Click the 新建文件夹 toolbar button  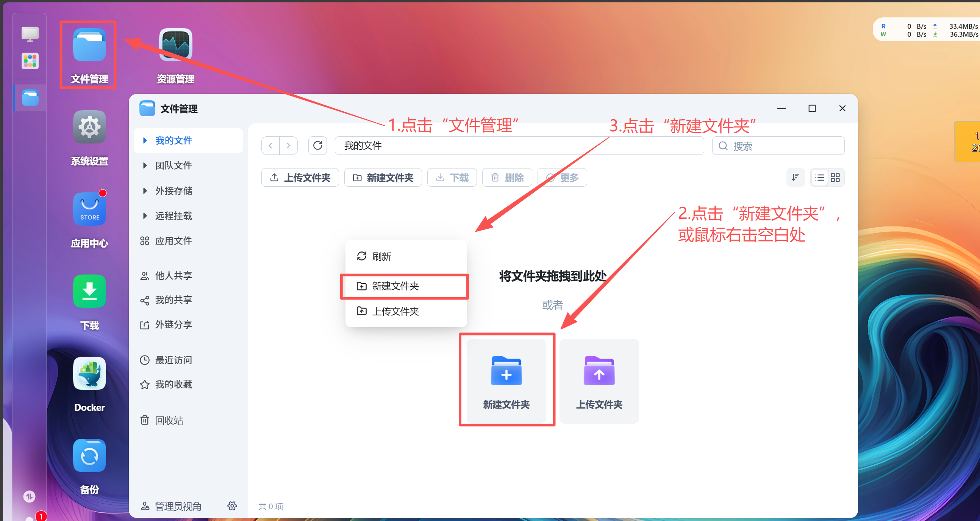tap(383, 178)
